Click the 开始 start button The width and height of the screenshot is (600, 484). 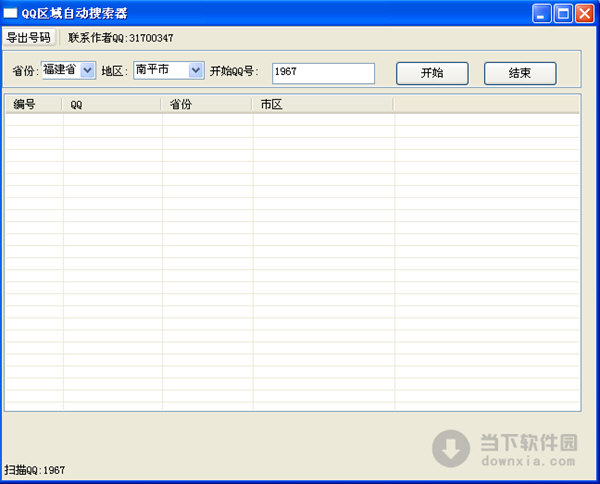coord(432,73)
